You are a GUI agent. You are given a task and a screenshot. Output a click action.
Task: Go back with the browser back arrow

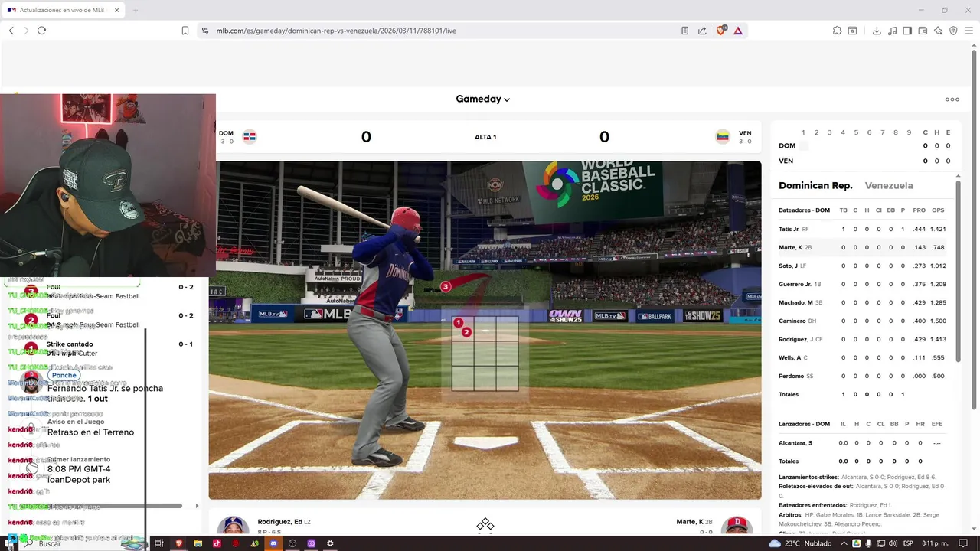coord(11,31)
